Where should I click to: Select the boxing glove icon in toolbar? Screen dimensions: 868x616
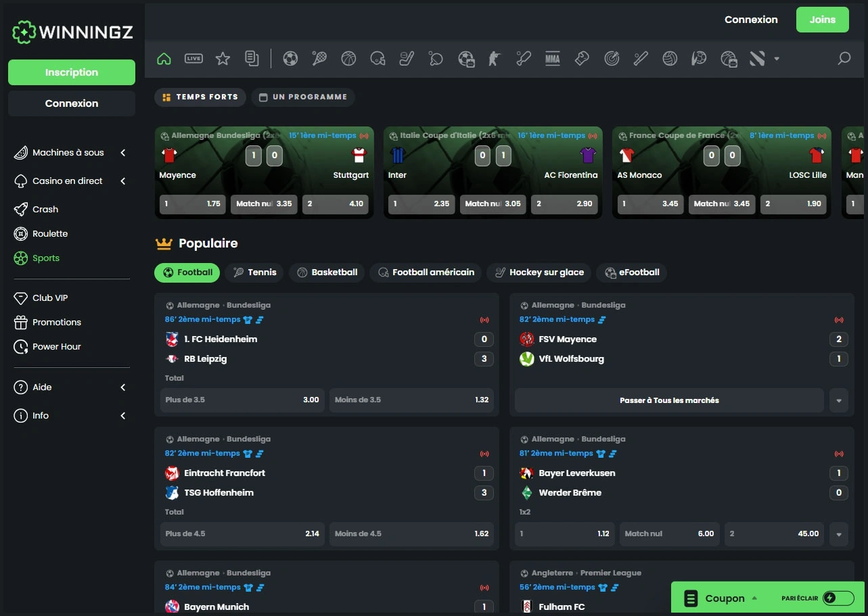pyautogui.click(x=582, y=59)
